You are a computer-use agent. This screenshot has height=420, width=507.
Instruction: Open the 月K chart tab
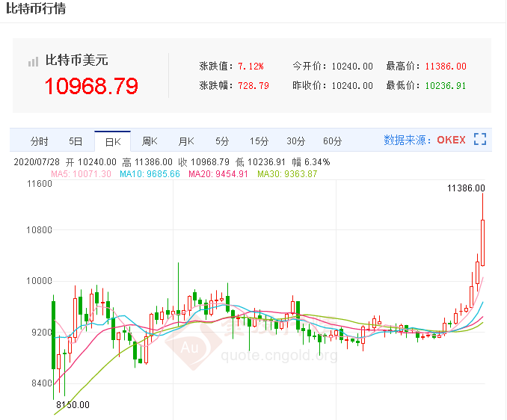tap(186, 141)
